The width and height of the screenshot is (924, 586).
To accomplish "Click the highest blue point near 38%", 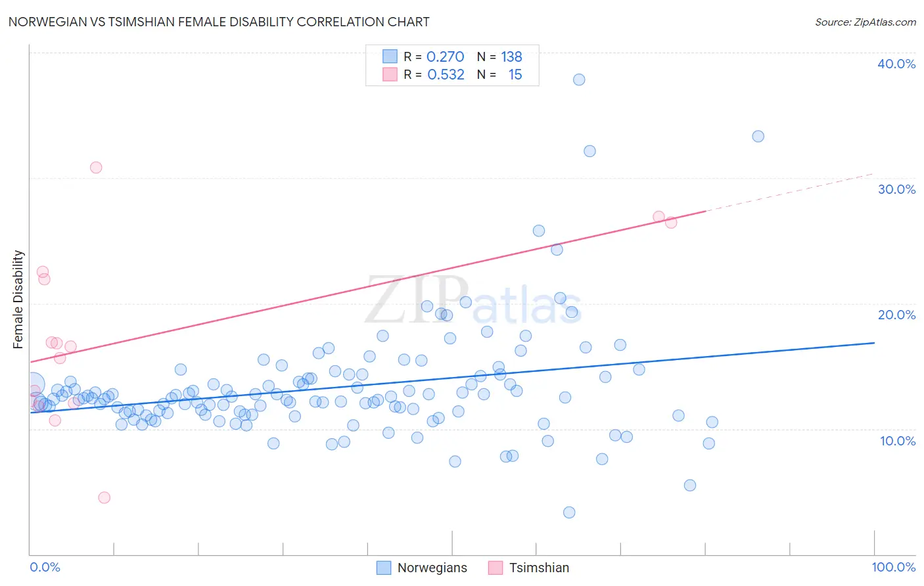I will click(x=579, y=79).
